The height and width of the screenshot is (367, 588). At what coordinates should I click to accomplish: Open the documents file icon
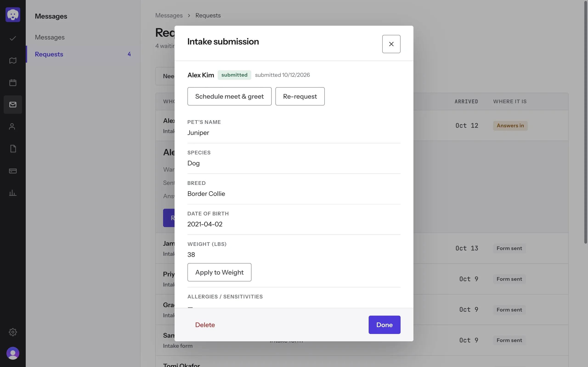(13, 149)
